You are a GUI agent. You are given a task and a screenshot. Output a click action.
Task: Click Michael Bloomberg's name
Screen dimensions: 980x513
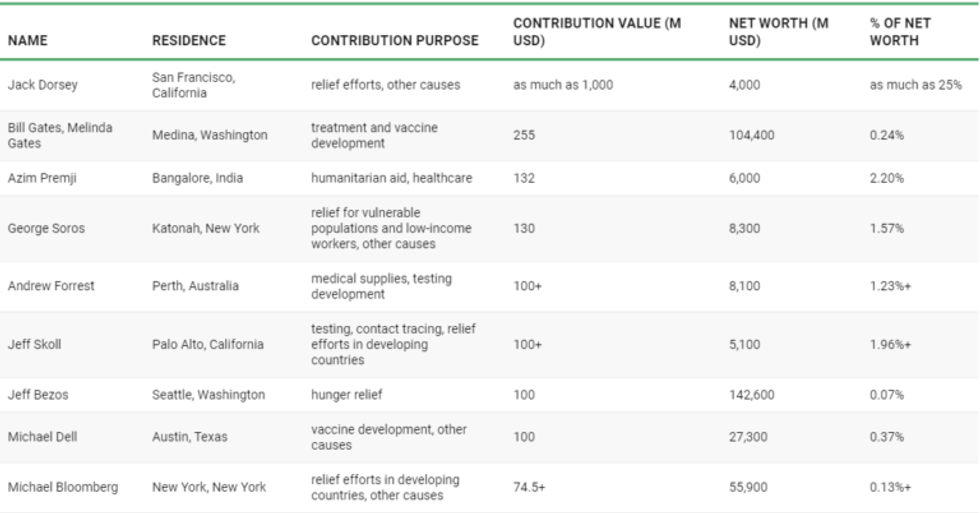[x=63, y=487]
